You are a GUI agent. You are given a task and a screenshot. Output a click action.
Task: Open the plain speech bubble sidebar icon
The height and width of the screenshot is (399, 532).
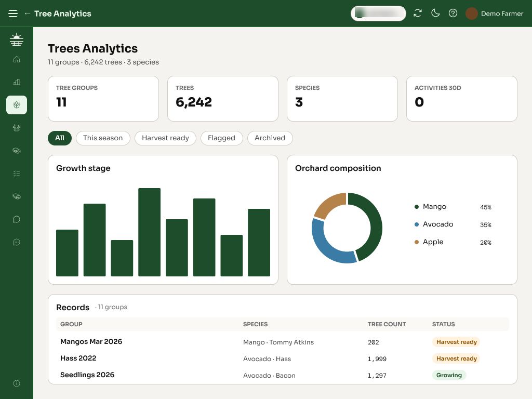(16, 219)
